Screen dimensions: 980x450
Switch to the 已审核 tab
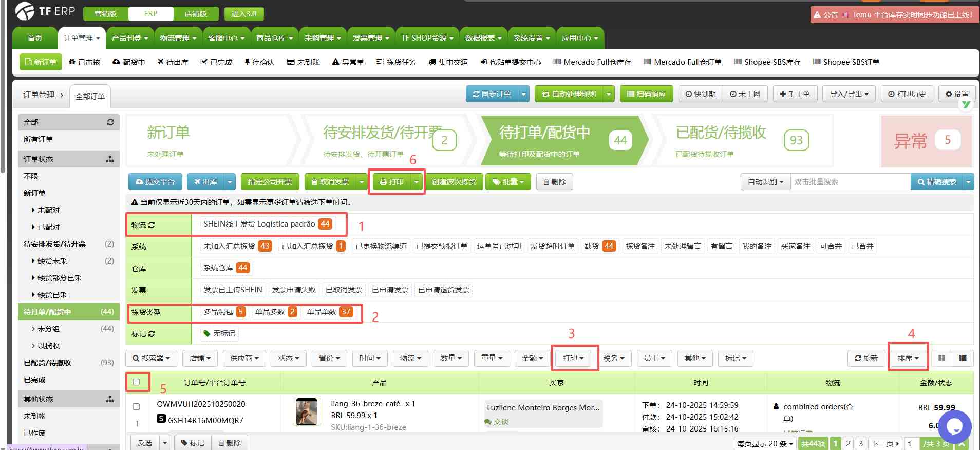[84, 62]
